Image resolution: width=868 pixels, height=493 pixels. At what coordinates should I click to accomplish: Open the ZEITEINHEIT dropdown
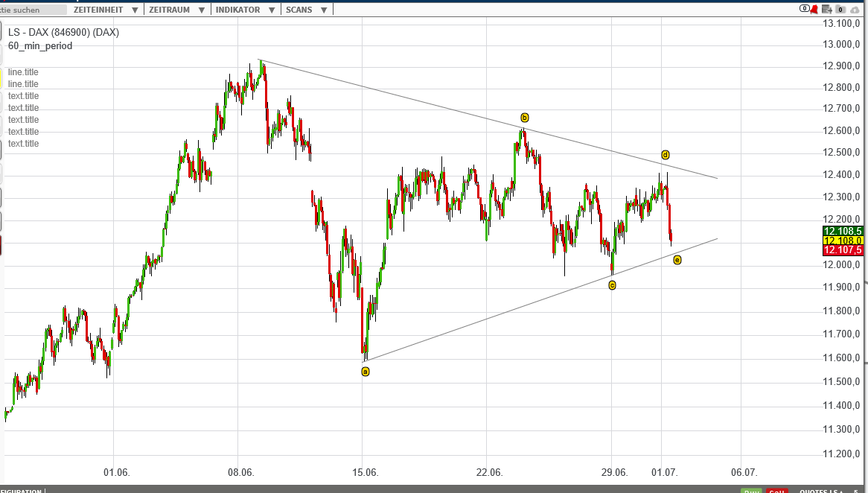point(103,10)
